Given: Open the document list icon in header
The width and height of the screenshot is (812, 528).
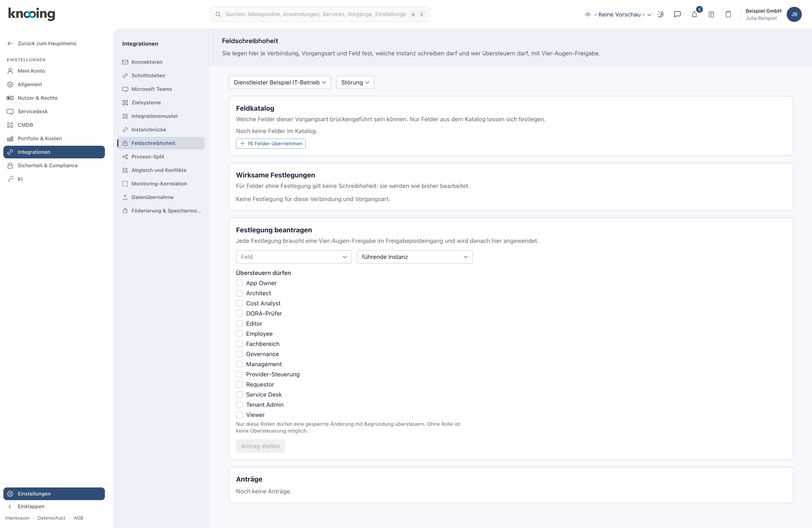Looking at the screenshot, I should 711,14.
